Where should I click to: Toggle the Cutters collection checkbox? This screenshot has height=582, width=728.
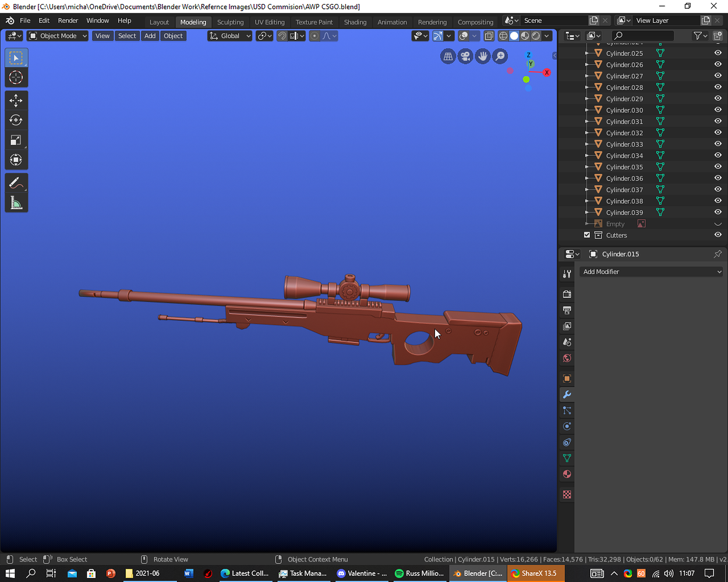586,235
